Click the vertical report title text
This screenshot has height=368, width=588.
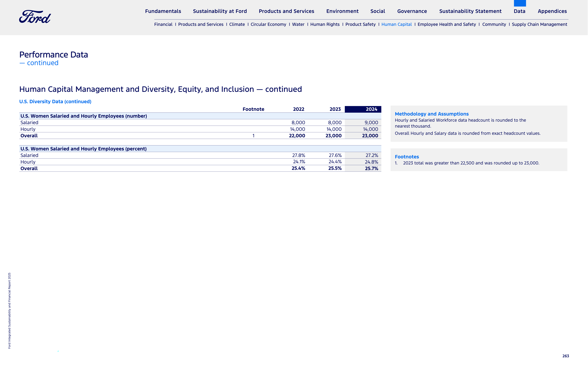(9, 311)
